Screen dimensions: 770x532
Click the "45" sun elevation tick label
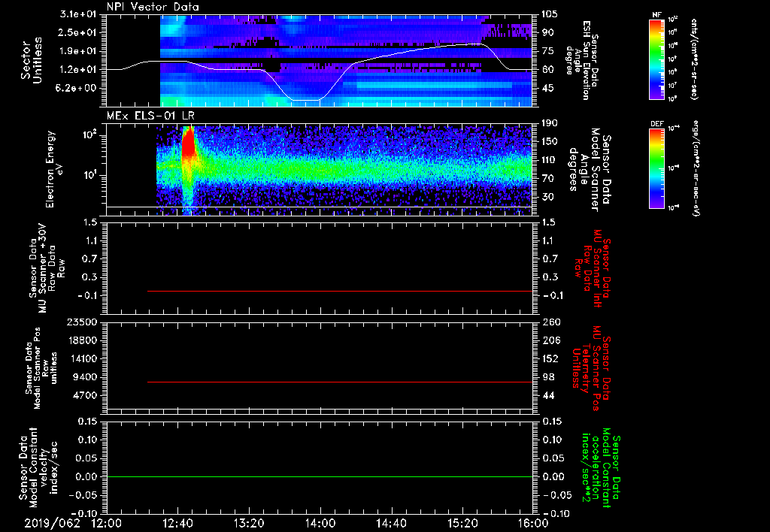pos(547,89)
